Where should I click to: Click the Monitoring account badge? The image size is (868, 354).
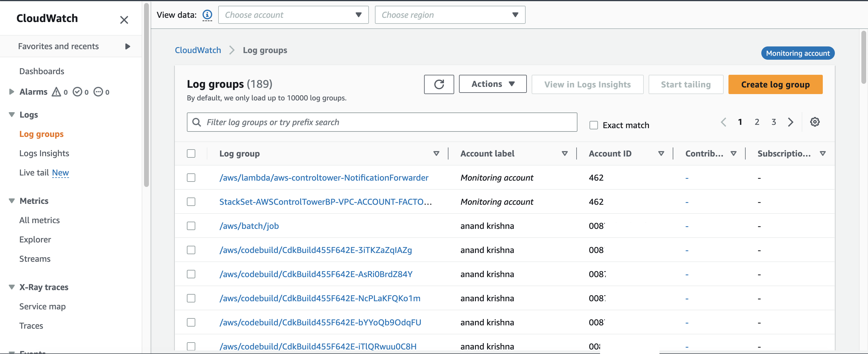pyautogui.click(x=797, y=53)
